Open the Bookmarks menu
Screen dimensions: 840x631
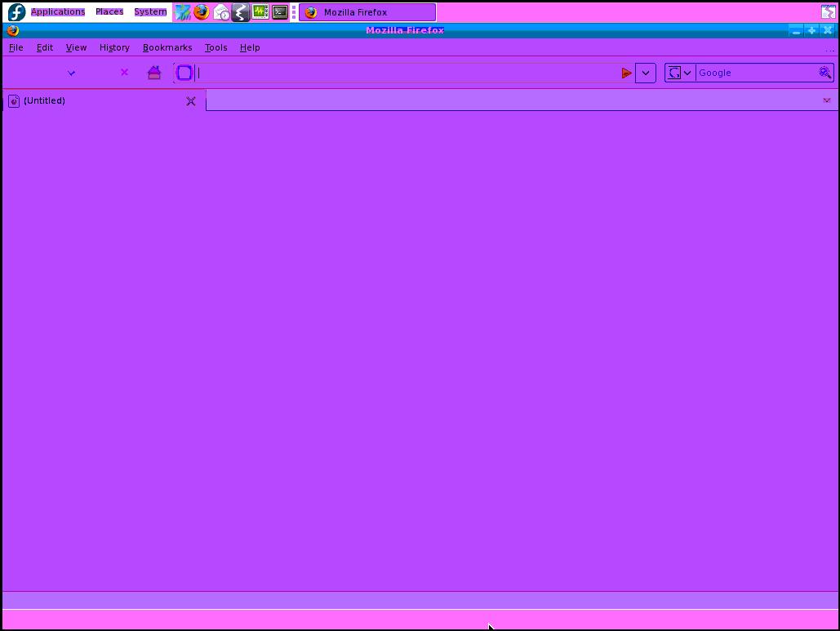(x=167, y=47)
